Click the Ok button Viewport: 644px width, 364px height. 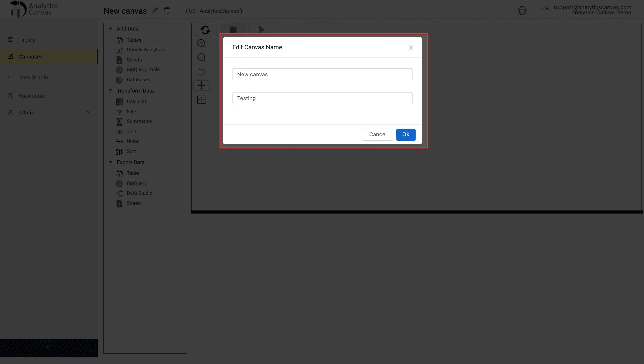click(x=405, y=135)
